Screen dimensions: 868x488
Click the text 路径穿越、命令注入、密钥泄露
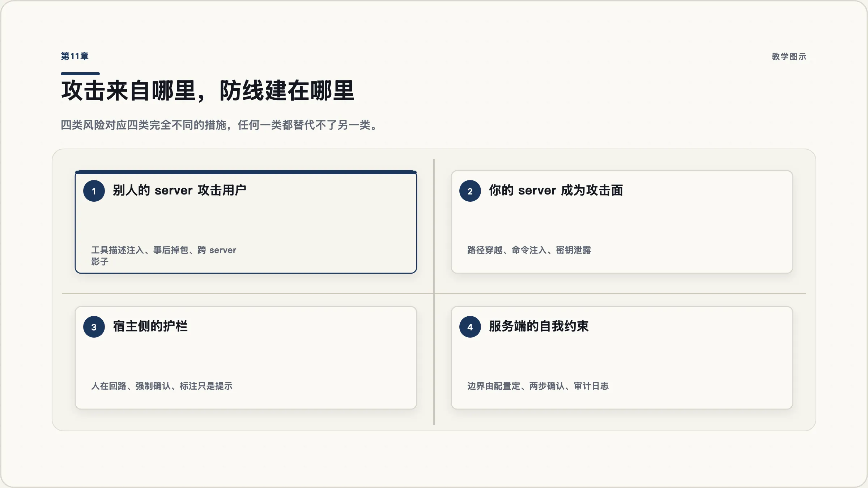[x=529, y=250]
